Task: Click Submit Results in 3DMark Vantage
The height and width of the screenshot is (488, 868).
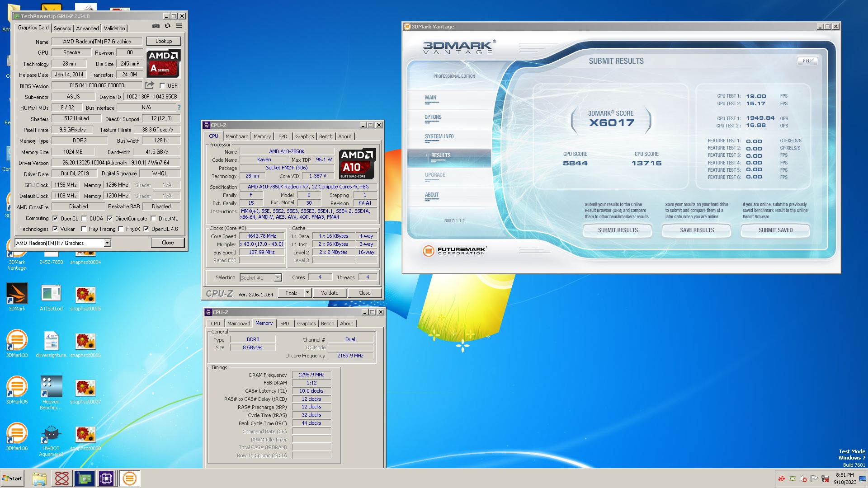Action: tap(618, 230)
